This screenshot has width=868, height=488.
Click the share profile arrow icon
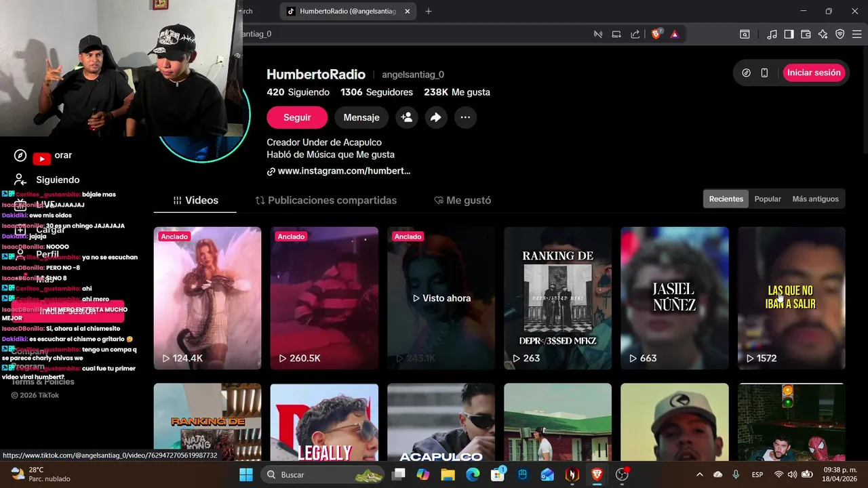[435, 117]
